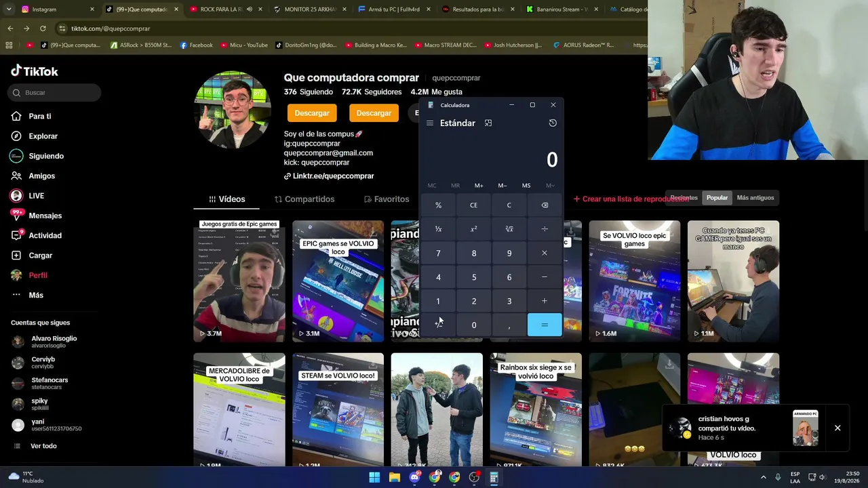Reload the TikTok page
The height and width of the screenshot is (488, 868).
(x=43, y=28)
